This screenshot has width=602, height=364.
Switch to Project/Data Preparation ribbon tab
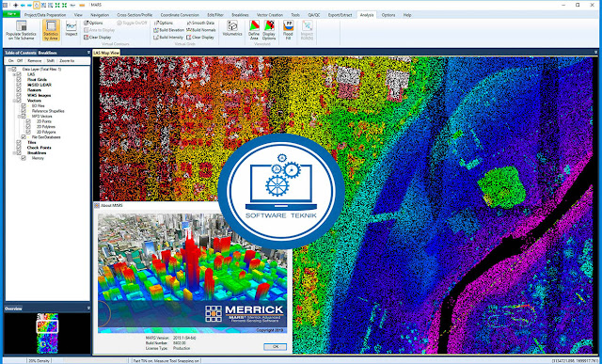click(46, 15)
